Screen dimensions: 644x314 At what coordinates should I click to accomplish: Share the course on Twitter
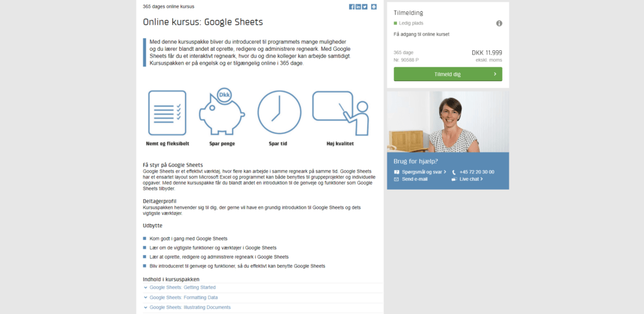[x=365, y=6]
